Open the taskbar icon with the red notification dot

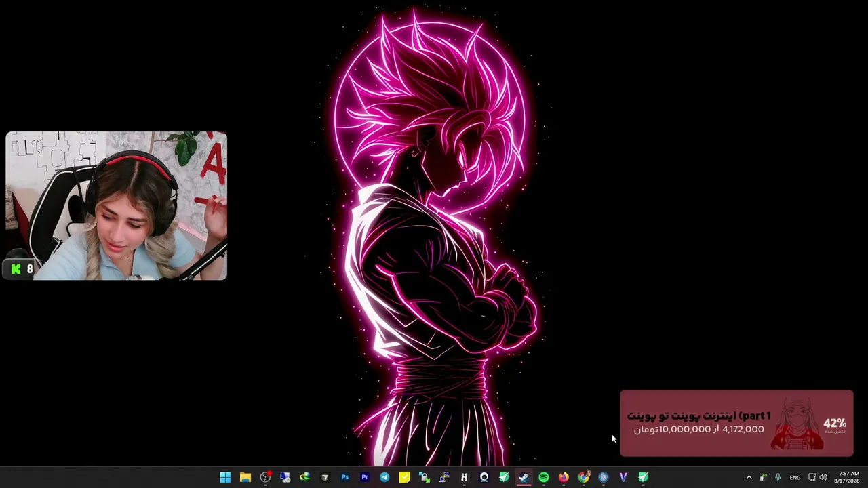point(265,477)
